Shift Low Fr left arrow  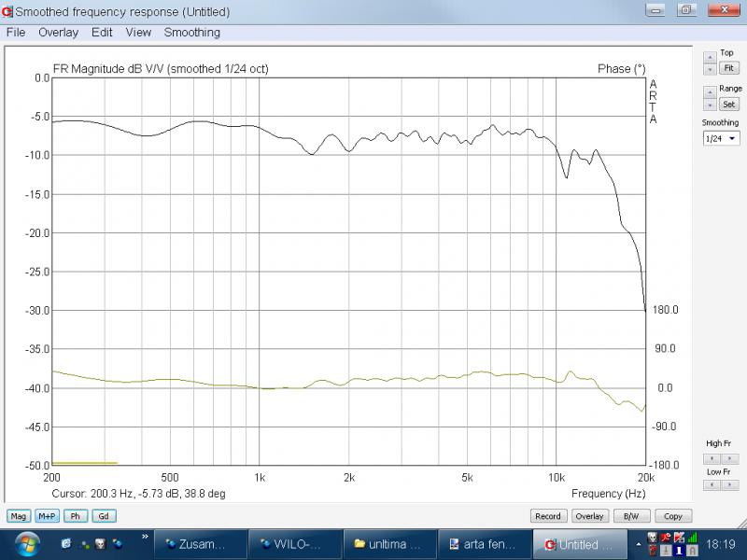(712, 484)
